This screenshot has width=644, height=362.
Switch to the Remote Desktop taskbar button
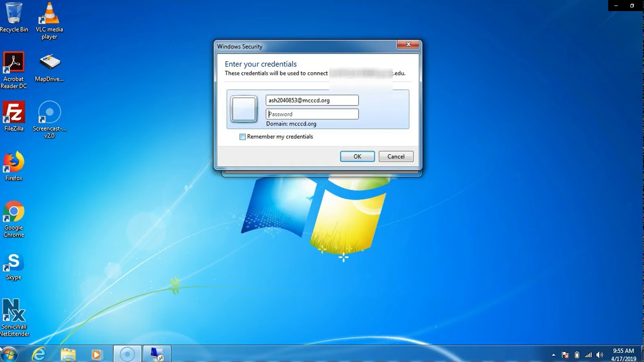pyautogui.click(x=157, y=354)
